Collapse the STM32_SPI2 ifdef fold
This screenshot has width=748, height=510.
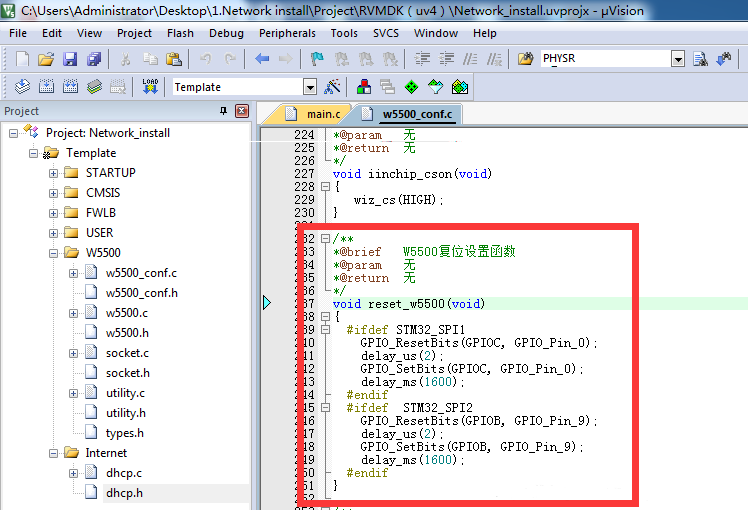pyautogui.click(x=325, y=407)
